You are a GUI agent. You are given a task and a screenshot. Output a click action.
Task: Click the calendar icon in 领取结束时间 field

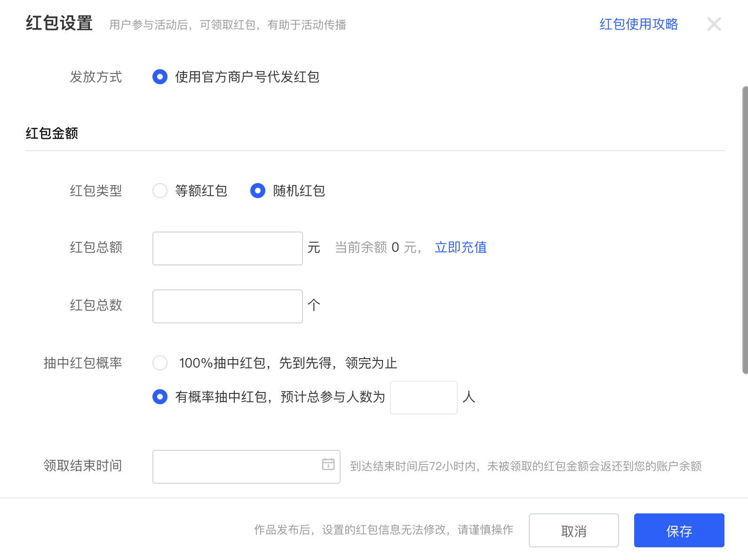[x=328, y=464]
